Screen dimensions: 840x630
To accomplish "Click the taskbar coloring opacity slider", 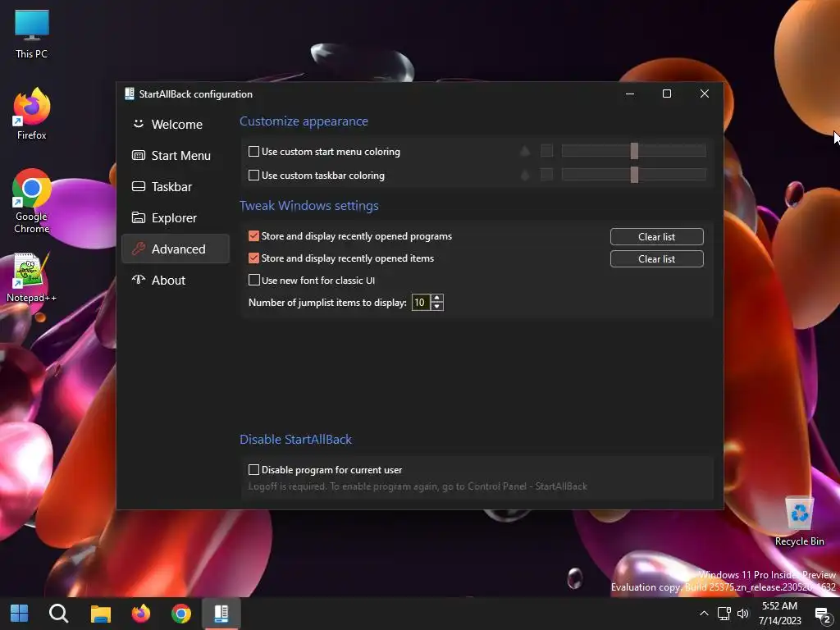I will (633, 175).
